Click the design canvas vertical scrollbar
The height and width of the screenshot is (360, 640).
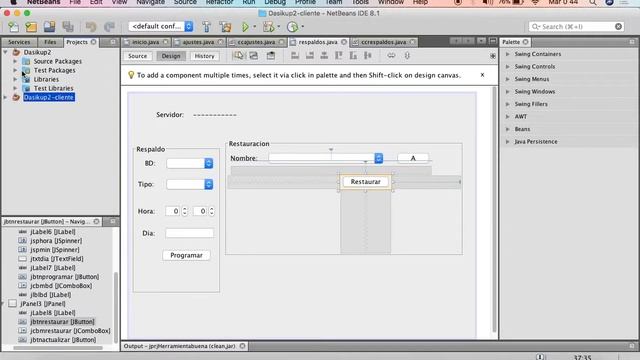pos(495,209)
